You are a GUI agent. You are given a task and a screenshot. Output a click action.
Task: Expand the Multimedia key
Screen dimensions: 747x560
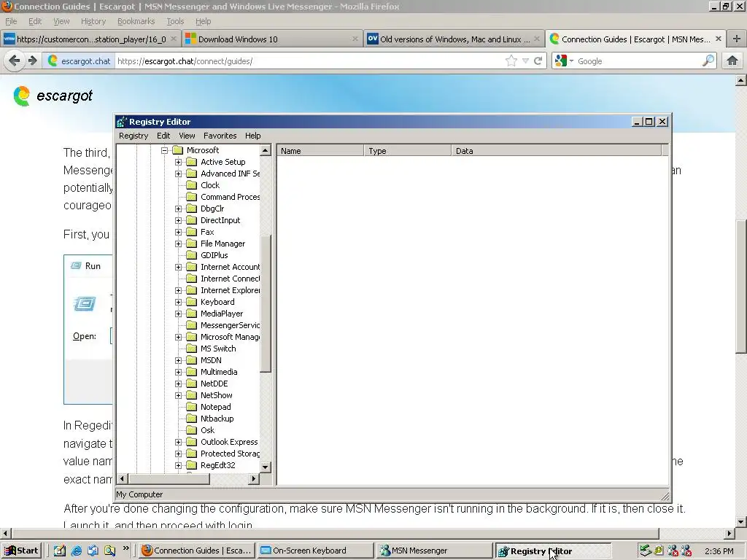point(178,372)
